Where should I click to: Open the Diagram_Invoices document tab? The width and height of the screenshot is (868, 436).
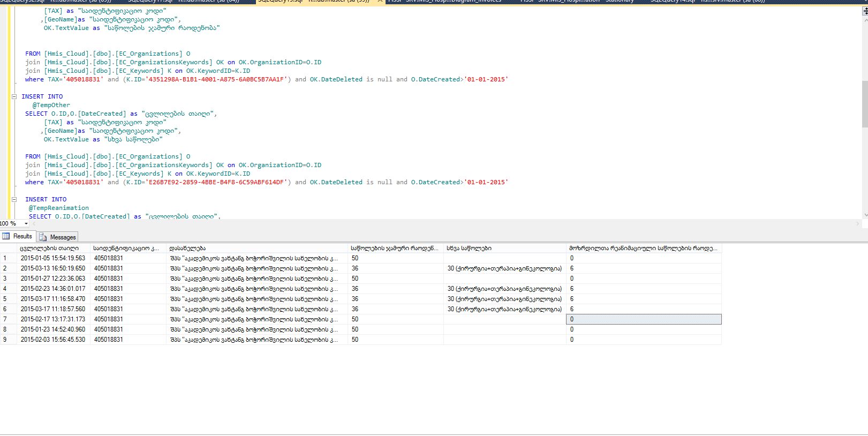pyautogui.click(x=444, y=2)
